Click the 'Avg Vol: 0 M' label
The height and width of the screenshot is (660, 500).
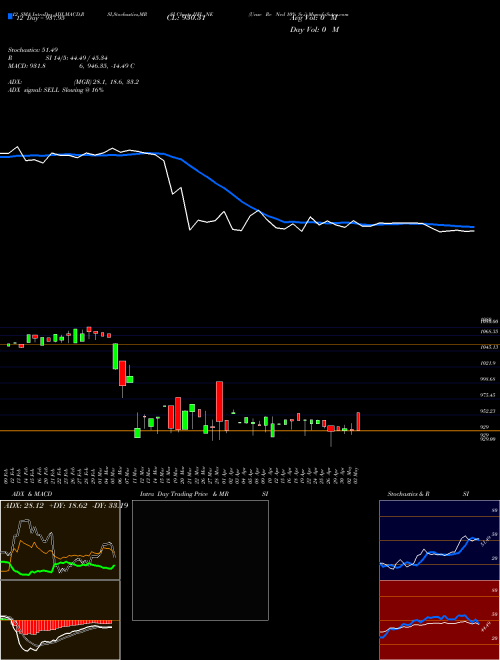point(314,18)
